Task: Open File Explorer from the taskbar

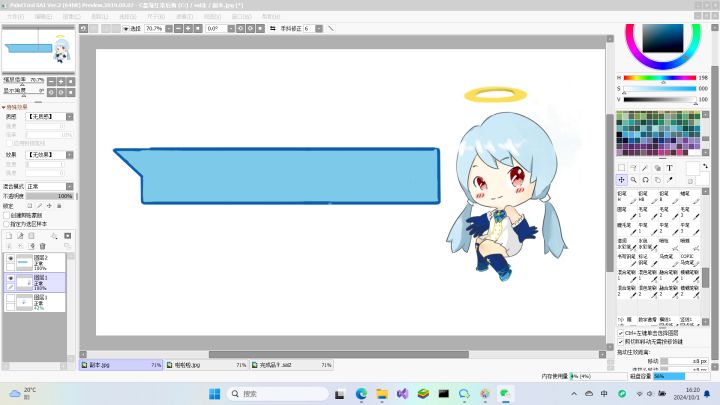Action: pos(382,394)
